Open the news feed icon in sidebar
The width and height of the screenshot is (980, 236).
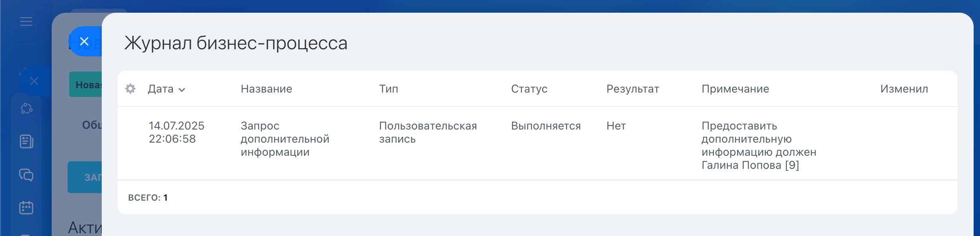pos(26,141)
